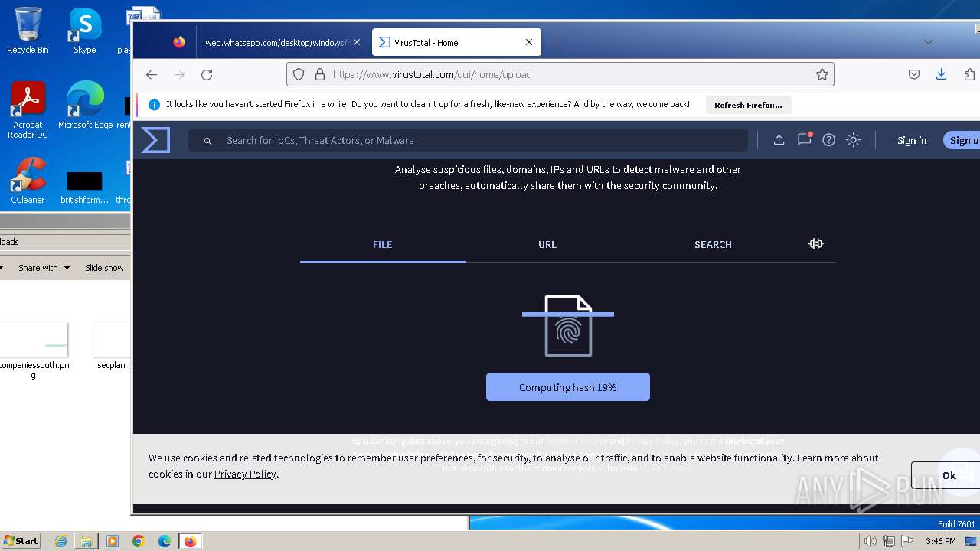The image size is (980, 551).
Task: Open Microsoft Edge desktop shortcut
Action: 85,106
